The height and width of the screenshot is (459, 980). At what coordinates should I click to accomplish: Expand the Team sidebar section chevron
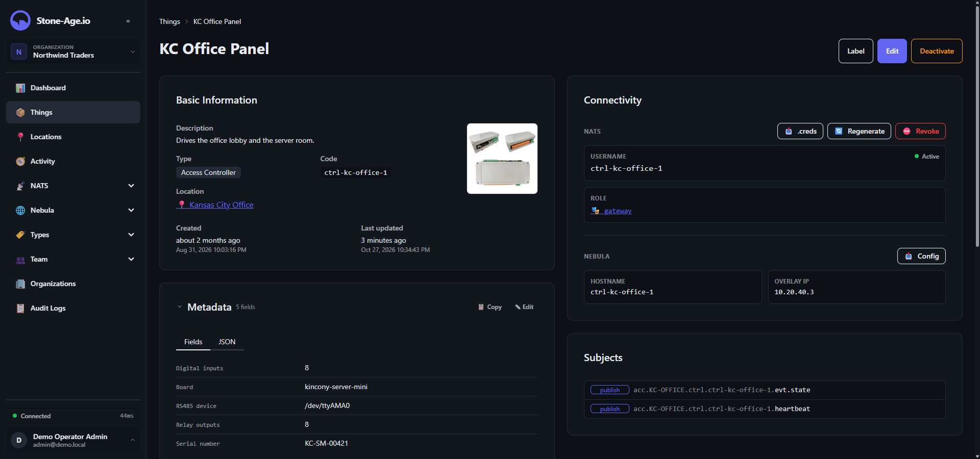(x=131, y=259)
